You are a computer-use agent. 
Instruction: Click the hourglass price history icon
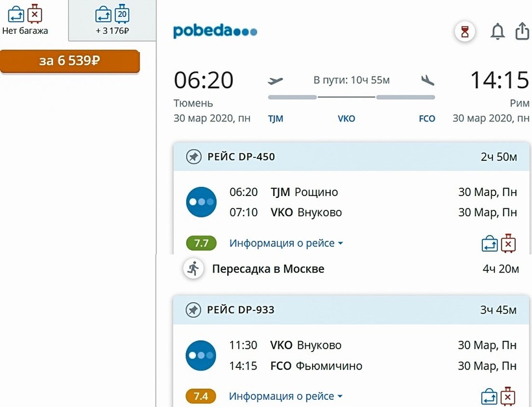[465, 31]
